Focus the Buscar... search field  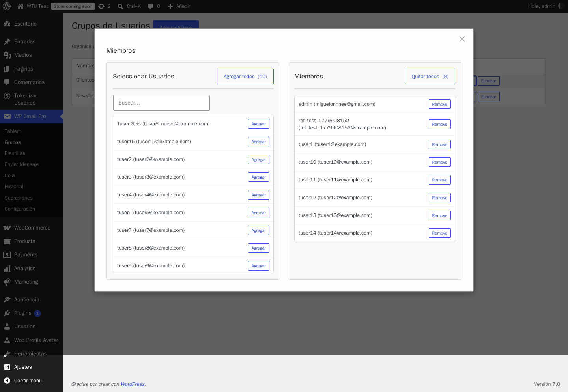pyautogui.click(x=161, y=103)
